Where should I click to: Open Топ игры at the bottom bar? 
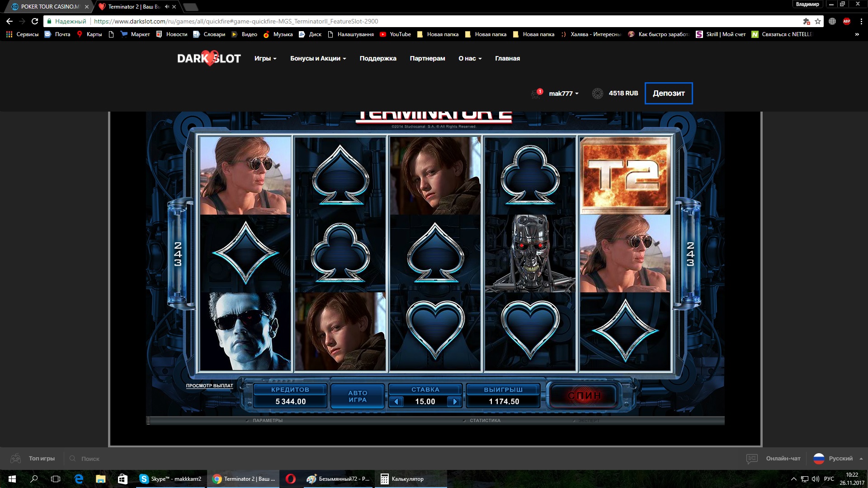tap(33, 459)
